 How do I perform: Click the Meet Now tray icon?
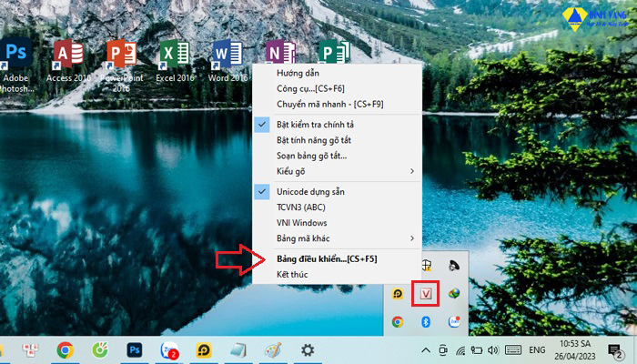click(443, 350)
